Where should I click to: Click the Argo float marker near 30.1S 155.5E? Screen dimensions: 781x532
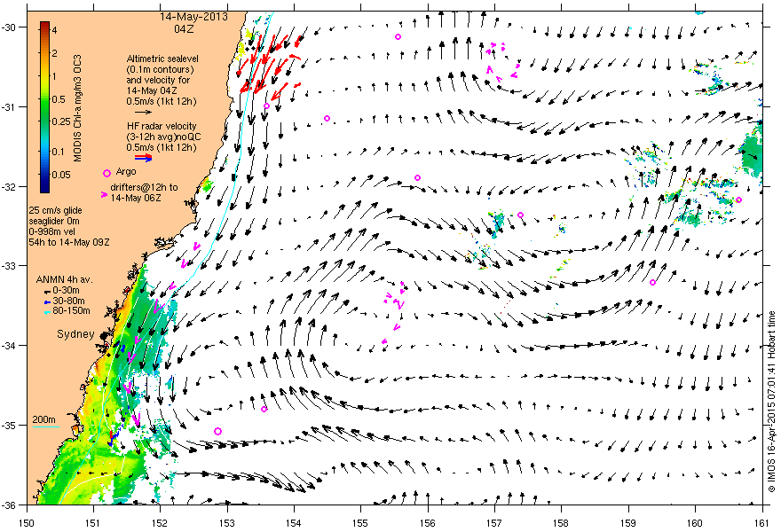pos(398,37)
